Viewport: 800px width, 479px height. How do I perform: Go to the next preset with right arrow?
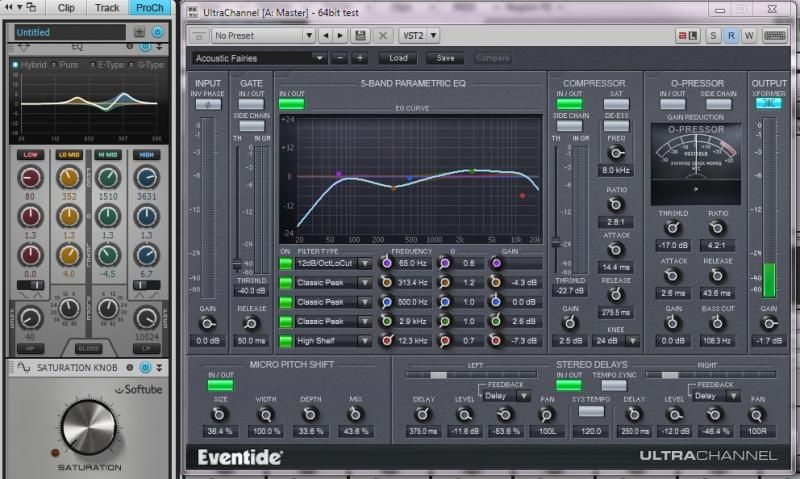click(x=340, y=35)
